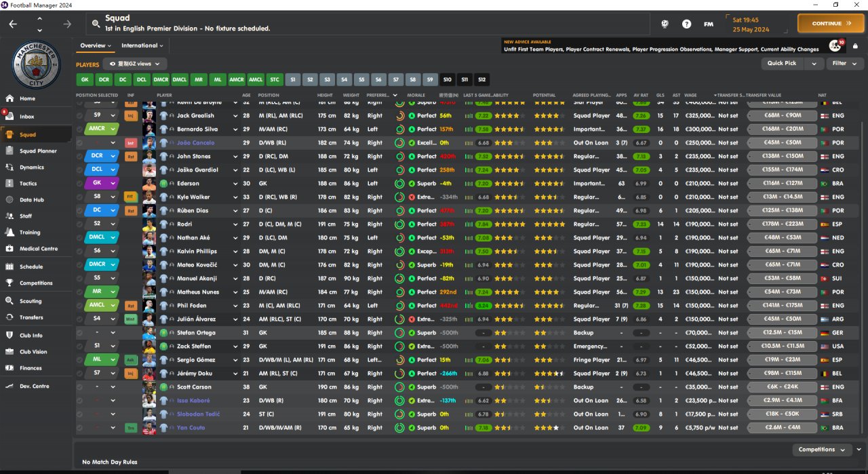Open Data Hub in the sidebar
Viewport: 868px width, 474px height.
point(31,199)
